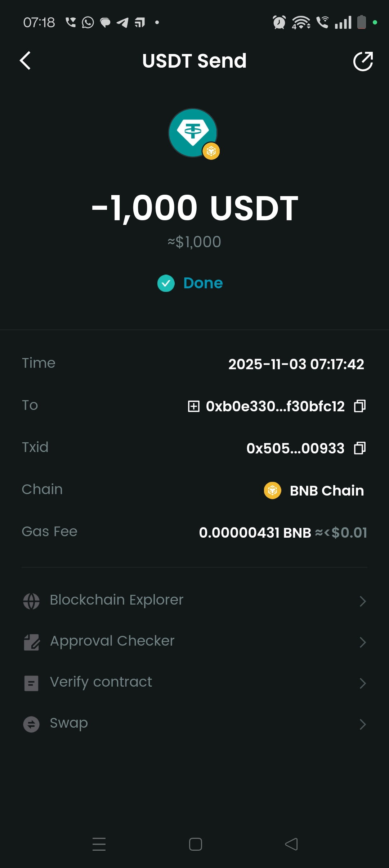389x868 pixels.
Task: Expand Verify contract chevron
Action: click(362, 683)
